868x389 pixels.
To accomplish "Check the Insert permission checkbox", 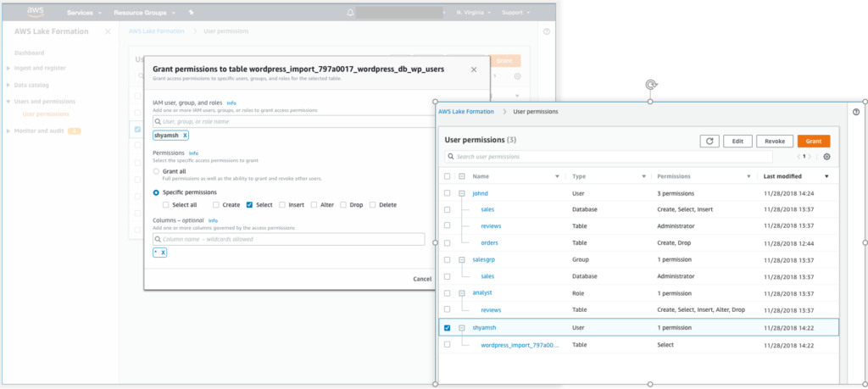I will tap(282, 205).
